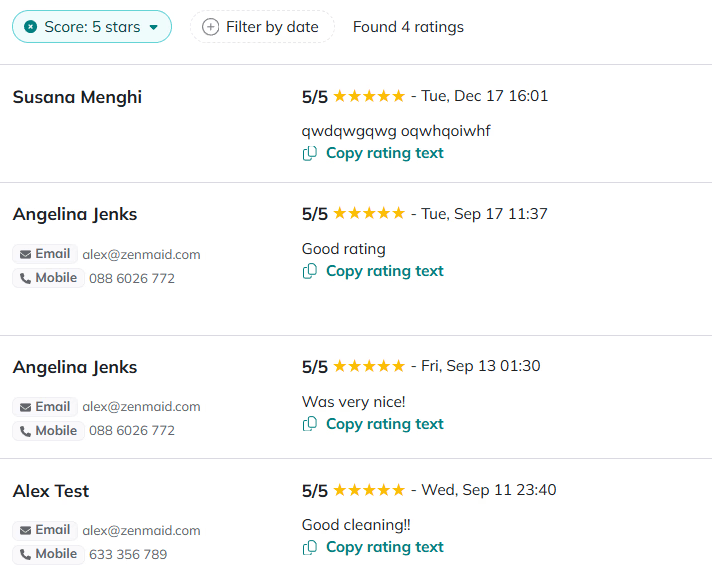Click copy icon beside 'Good rating' review

[x=310, y=271]
